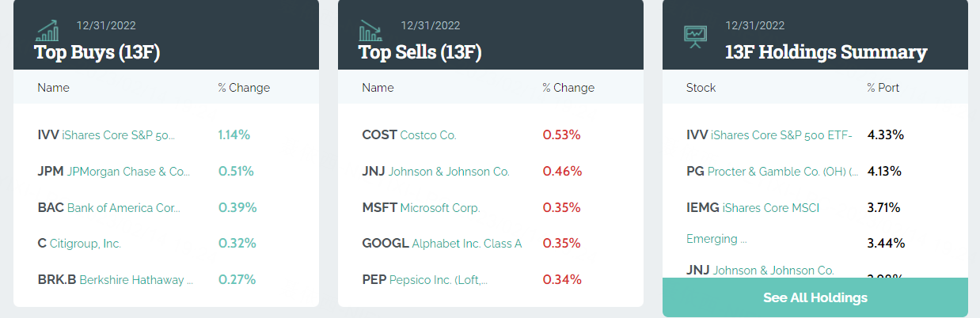Open IVV link in Holdings Summary
The image size is (980, 318).
(769, 134)
